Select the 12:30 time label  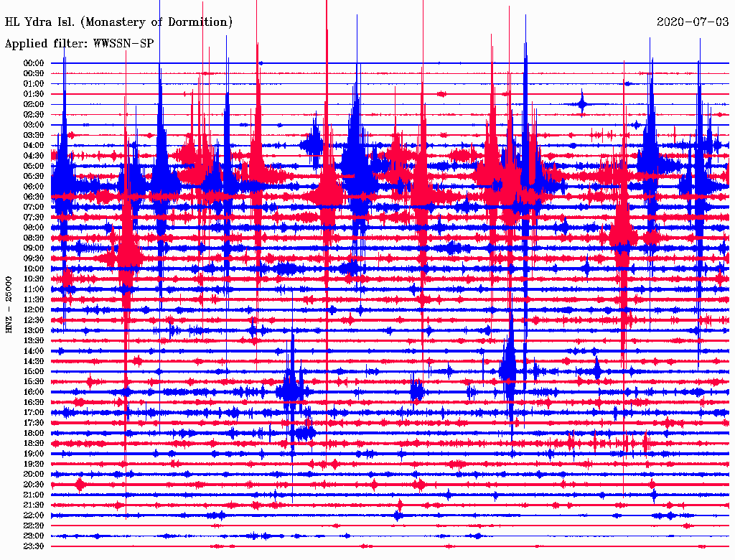[34, 320]
